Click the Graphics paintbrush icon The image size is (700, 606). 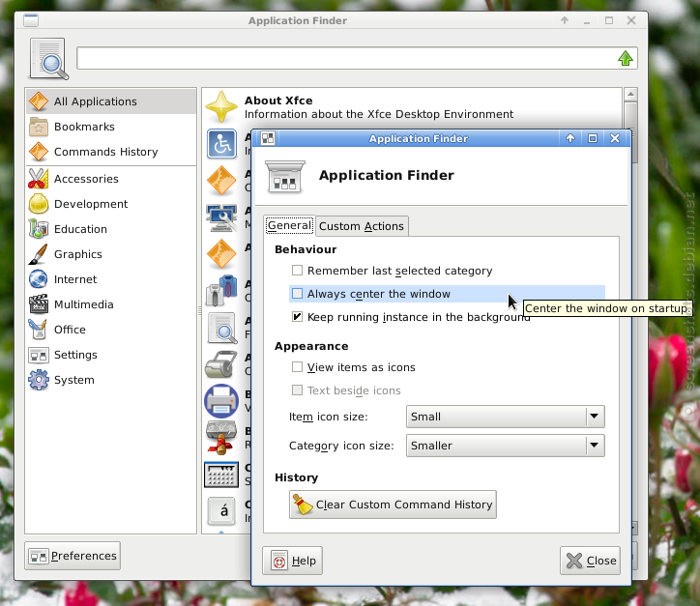coord(39,254)
